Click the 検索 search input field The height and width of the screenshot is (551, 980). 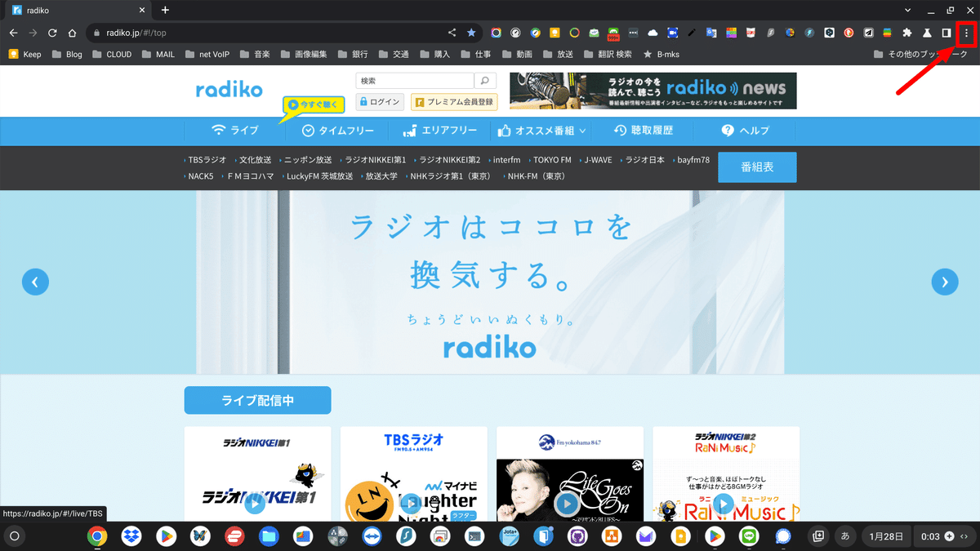[x=415, y=81]
